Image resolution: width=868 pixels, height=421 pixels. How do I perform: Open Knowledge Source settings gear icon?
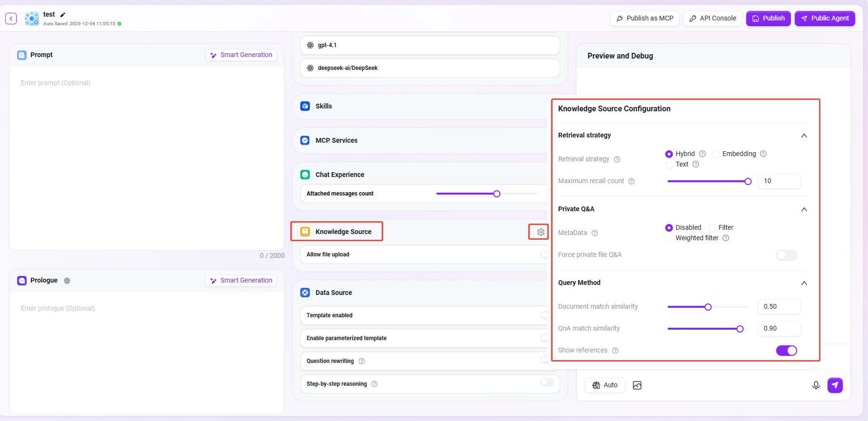(x=541, y=232)
